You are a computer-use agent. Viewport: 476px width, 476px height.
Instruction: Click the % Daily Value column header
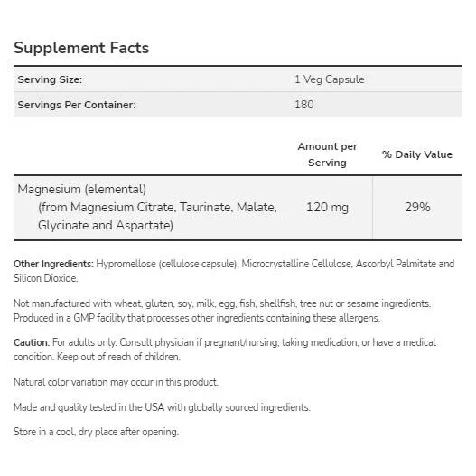tap(417, 154)
